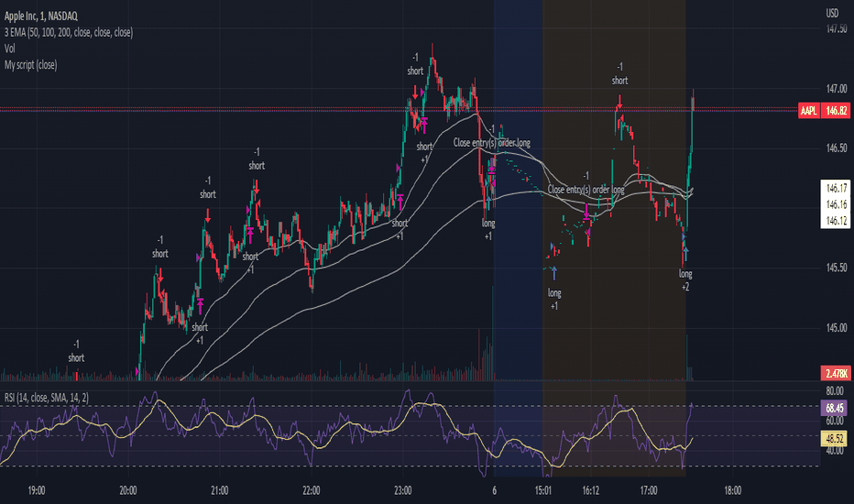Click the My script (close) legend
Viewport: 854px width, 504px height.
[x=30, y=65]
